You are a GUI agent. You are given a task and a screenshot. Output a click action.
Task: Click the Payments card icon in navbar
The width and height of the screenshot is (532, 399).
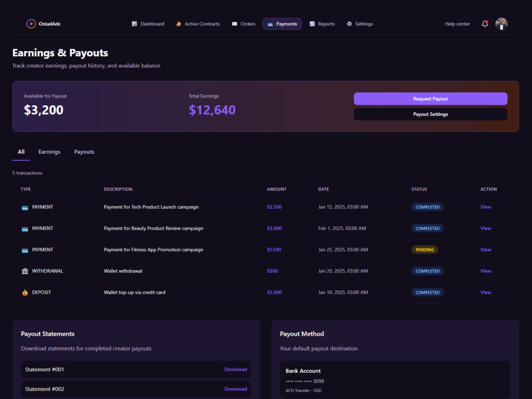point(270,24)
